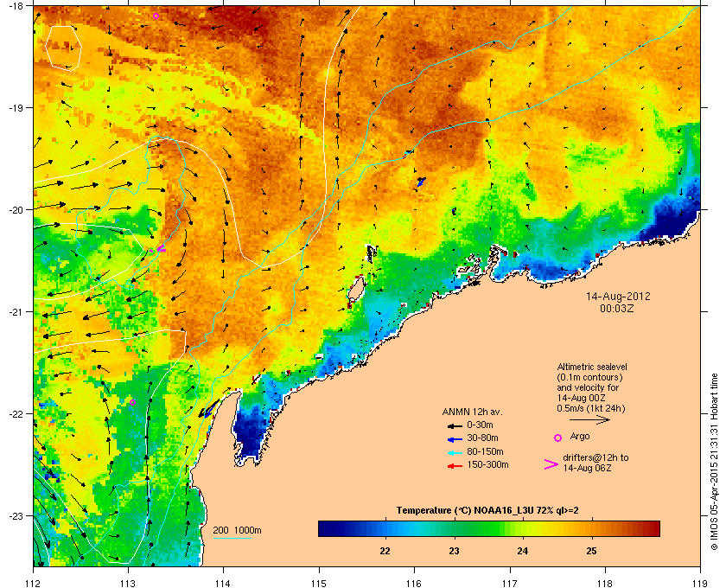Click the Temperature NOAA16_L3U colorbar title

click(487, 511)
